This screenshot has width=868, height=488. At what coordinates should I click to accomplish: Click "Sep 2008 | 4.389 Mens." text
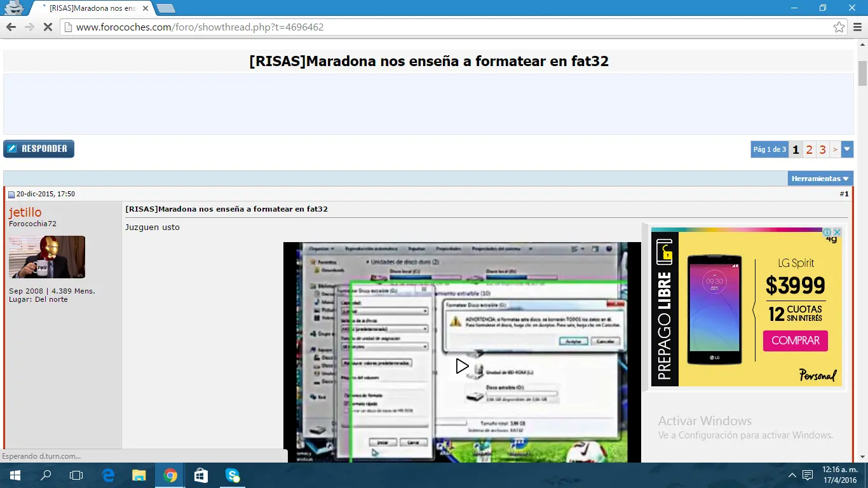click(52, 291)
